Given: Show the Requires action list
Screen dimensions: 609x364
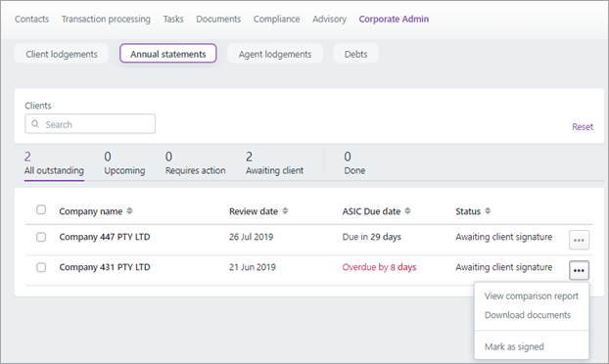Looking at the screenshot, I should point(195,163).
